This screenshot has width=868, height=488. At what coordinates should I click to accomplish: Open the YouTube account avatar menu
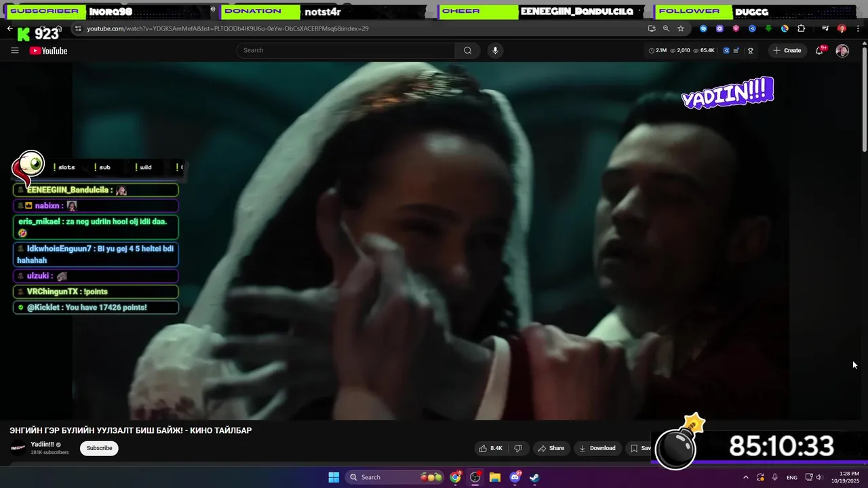tap(842, 51)
